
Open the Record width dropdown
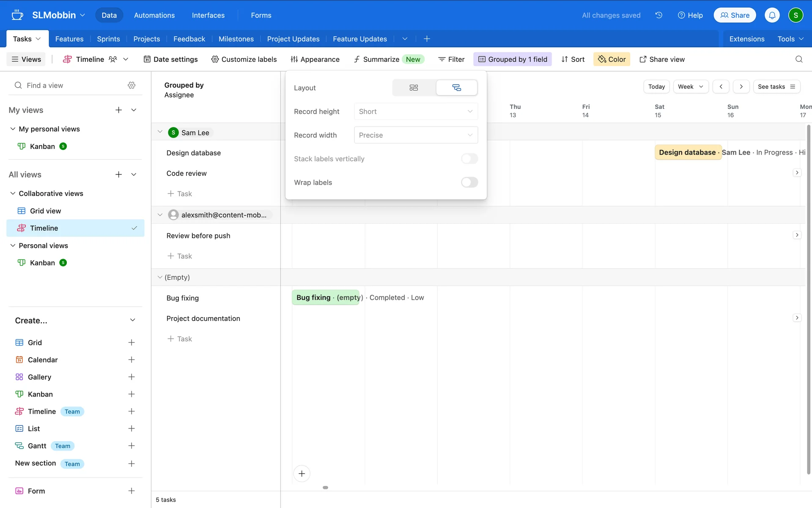(415, 135)
